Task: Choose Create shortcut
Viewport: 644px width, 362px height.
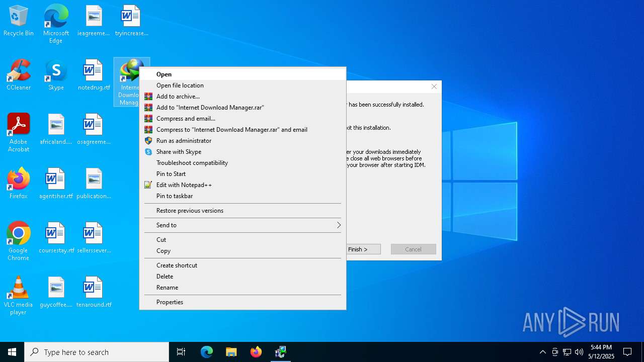Action: (x=243, y=265)
